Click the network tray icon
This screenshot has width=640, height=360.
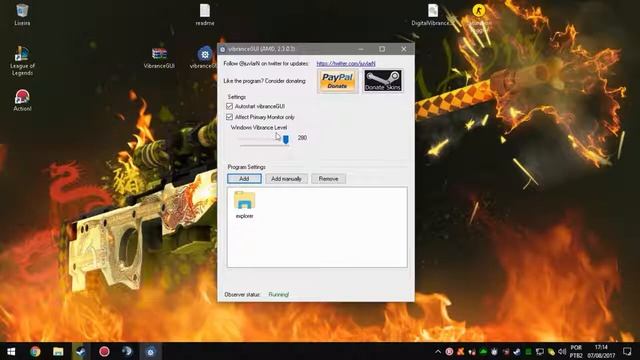point(540,351)
